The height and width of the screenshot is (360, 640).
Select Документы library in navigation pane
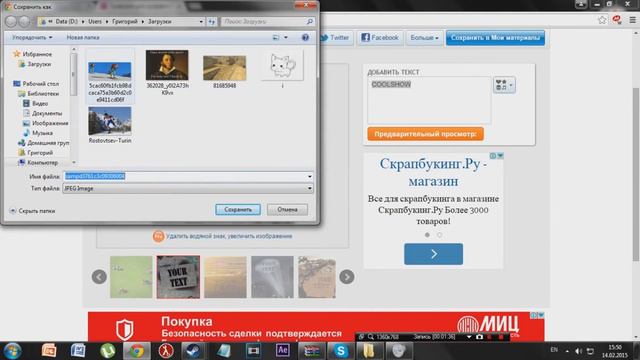42,113
